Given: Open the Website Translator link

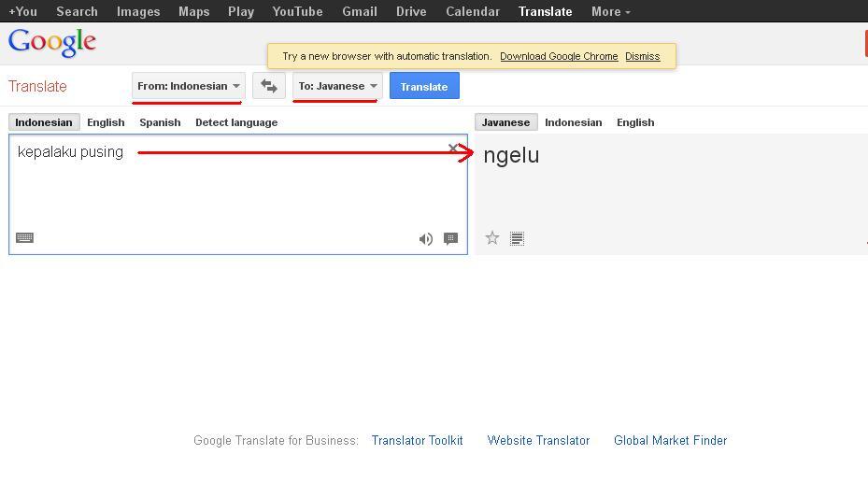Looking at the screenshot, I should (538, 440).
